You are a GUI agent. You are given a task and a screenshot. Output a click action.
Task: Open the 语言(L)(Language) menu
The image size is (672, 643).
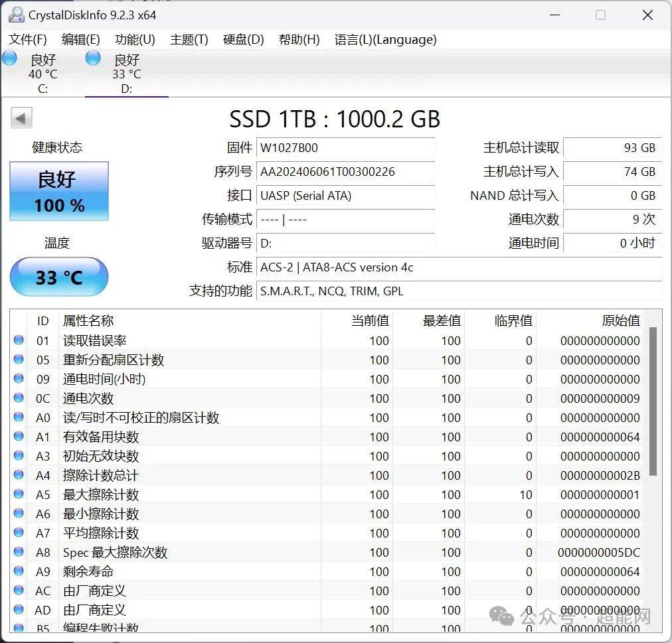click(385, 39)
